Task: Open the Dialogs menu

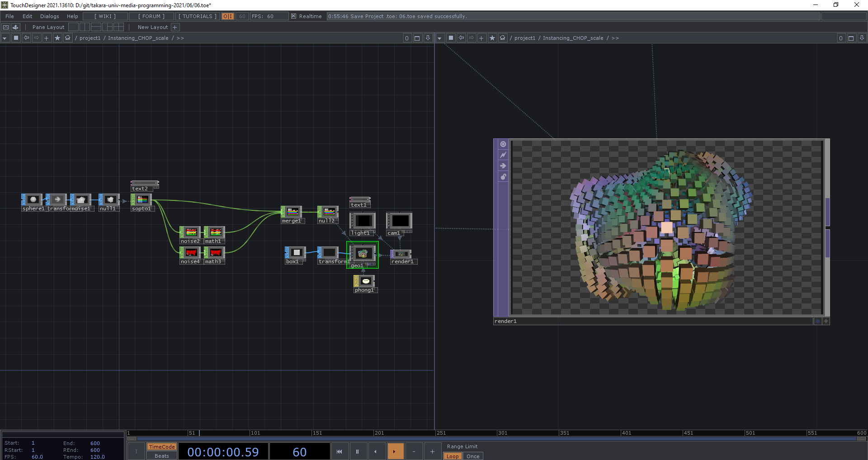Action: 49,16
